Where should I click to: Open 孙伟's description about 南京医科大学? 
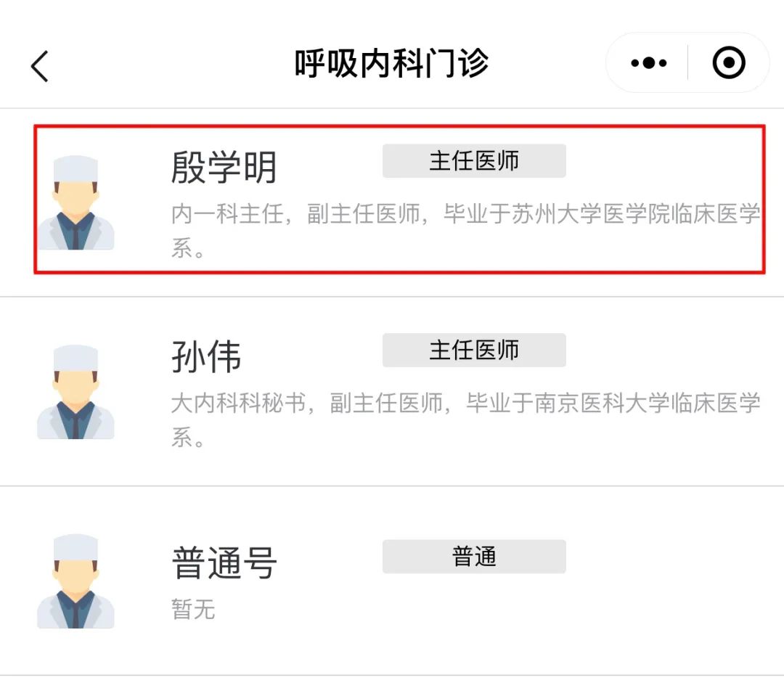point(465,419)
